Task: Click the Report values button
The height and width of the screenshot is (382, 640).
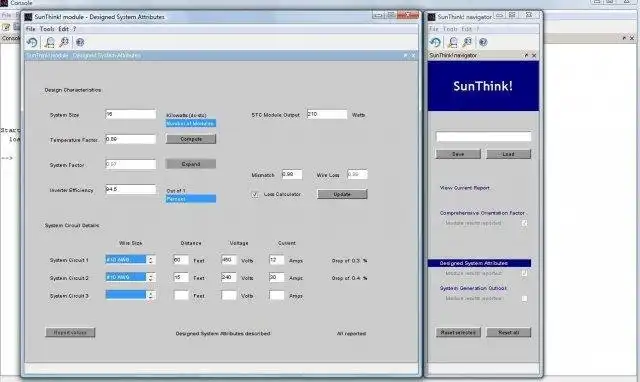Action: click(x=70, y=333)
